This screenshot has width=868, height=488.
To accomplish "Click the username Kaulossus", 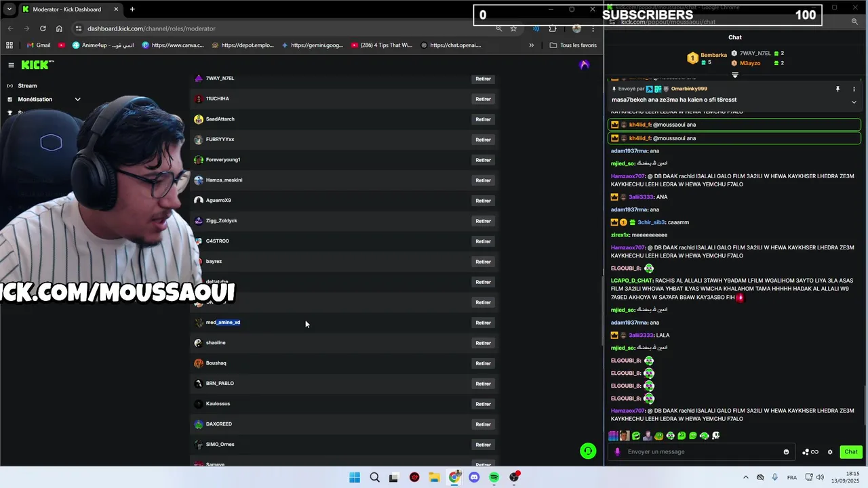I will pyautogui.click(x=218, y=404).
